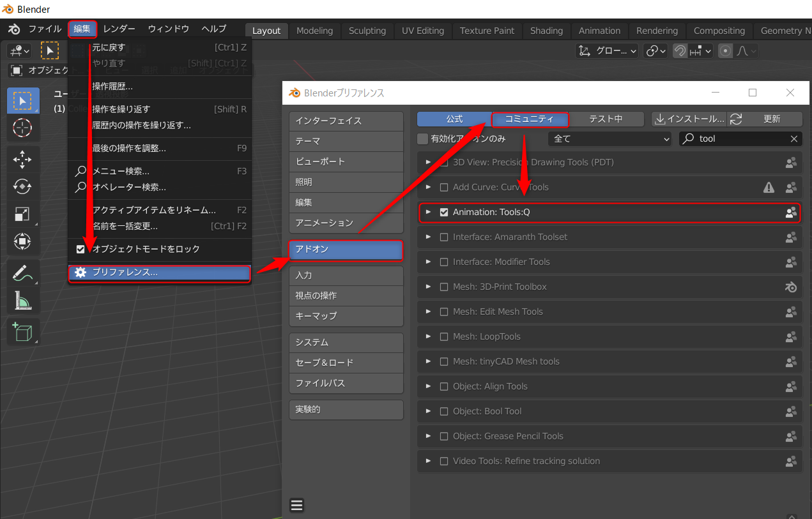Enable the Interface: Amaranth Toolset addon

click(444, 237)
